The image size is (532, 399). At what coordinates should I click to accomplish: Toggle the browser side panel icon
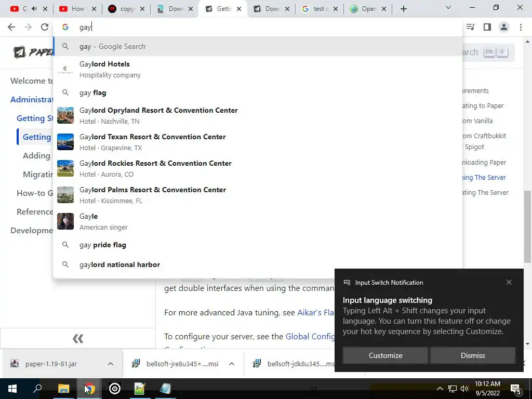click(487, 27)
